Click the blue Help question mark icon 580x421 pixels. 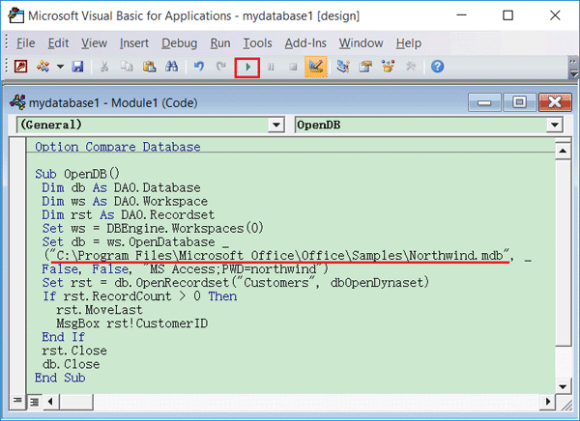[437, 67]
